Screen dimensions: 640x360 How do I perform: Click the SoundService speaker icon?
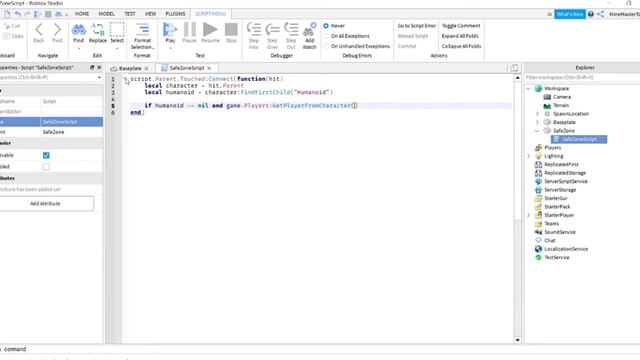(538, 232)
